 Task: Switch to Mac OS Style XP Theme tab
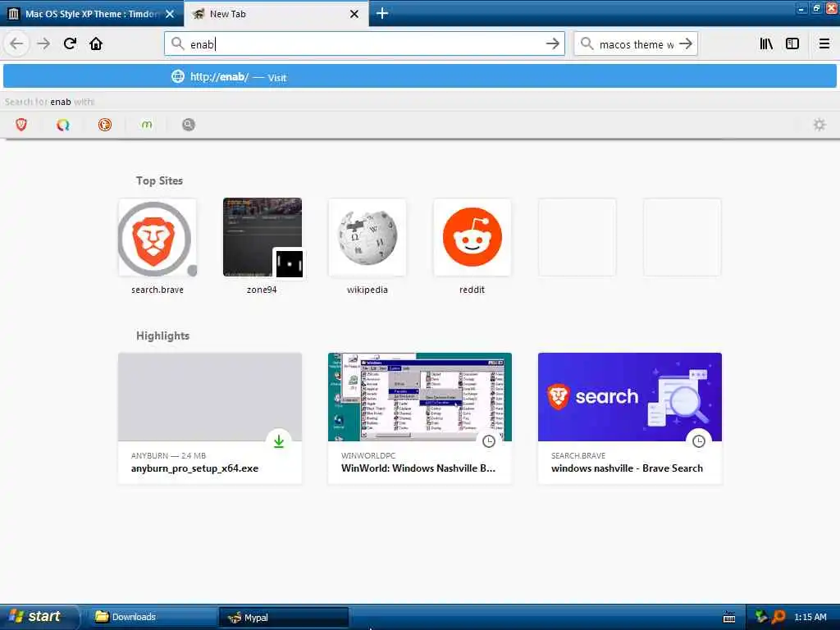click(x=92, y=14)
